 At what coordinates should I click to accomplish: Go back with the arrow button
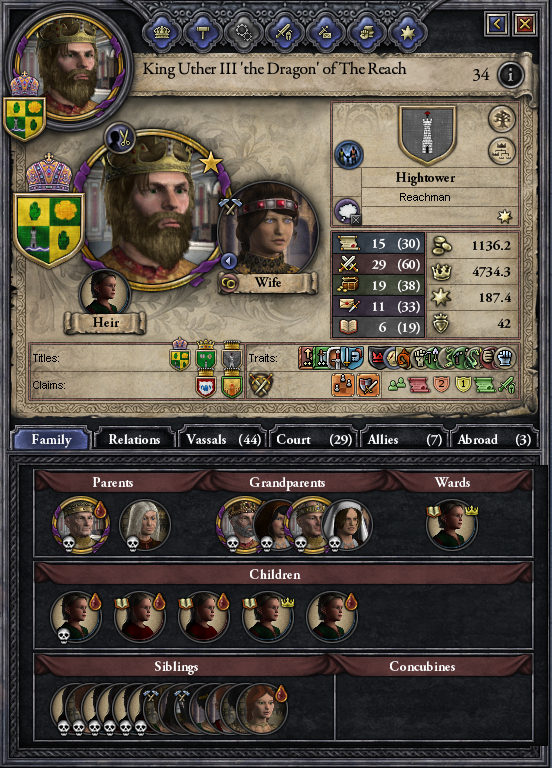[x=497, y=24]
